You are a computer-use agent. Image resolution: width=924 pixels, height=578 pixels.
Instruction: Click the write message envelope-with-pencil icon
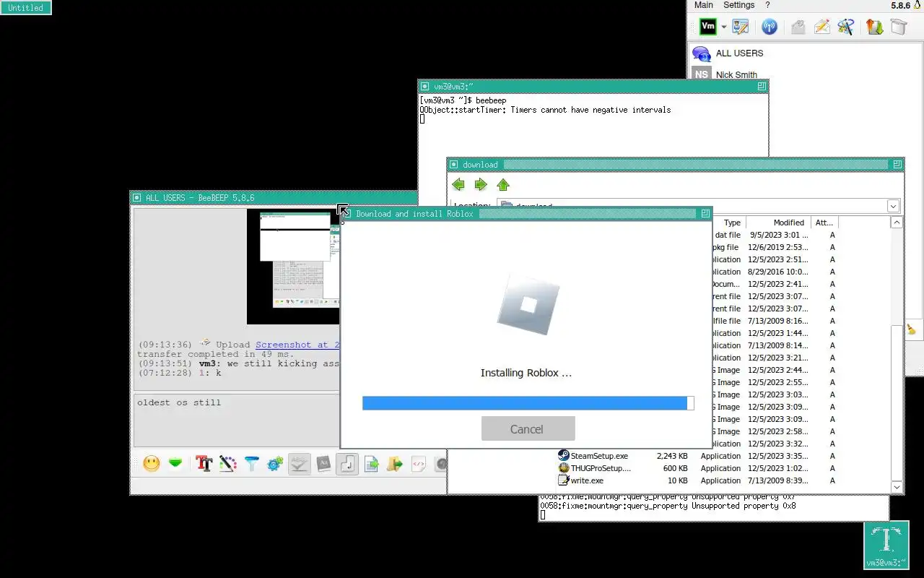point(821,27)
